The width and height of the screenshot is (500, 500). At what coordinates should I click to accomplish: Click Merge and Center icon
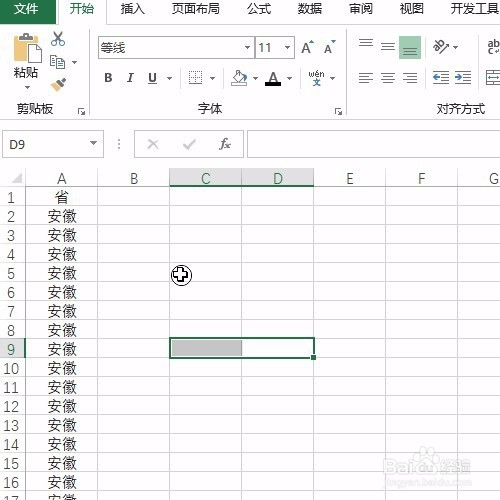click(x=493, y=78)
